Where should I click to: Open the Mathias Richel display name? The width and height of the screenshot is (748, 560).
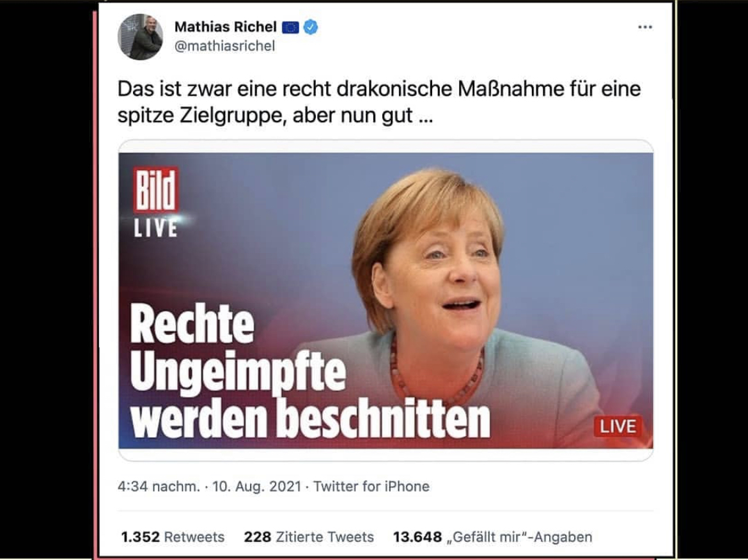click(226, 27)
